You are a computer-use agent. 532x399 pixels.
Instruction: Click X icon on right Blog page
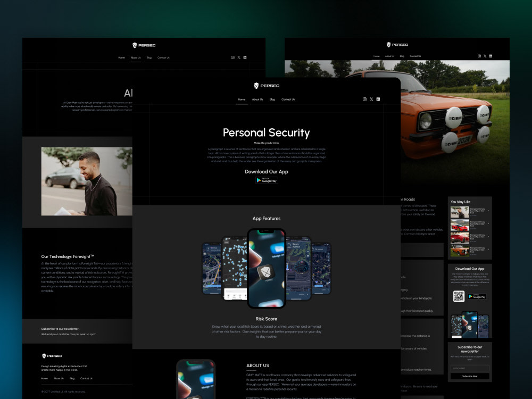(x=485, y=56)
